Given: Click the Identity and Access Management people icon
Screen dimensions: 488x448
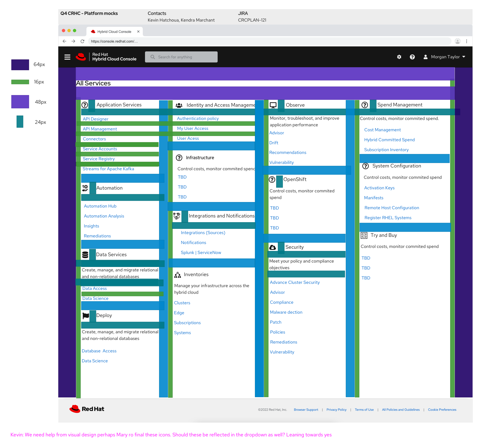Looking at the screenshot, I should click(x=179, y=105).
